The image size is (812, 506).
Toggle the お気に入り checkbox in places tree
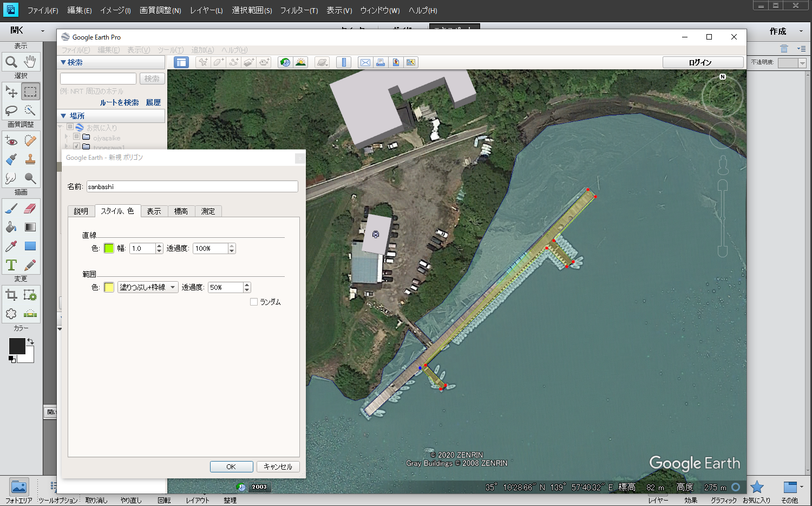pos(70,127)
